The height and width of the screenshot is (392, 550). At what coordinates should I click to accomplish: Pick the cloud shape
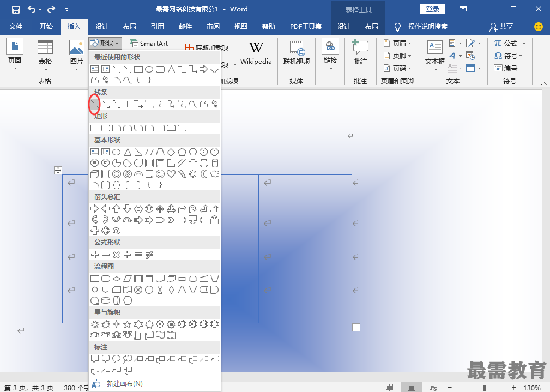coord(215,174)
